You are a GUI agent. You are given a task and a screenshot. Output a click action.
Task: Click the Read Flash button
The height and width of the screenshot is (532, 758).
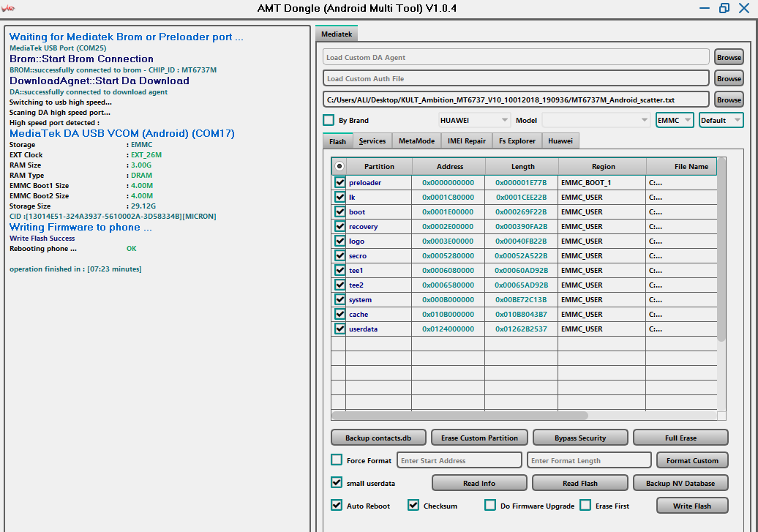click(580, 483)
